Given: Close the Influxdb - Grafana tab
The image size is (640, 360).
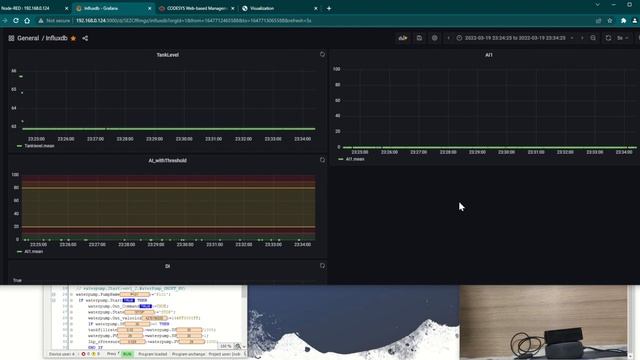Looking at the screenshot, I should (x=149, y=8).
